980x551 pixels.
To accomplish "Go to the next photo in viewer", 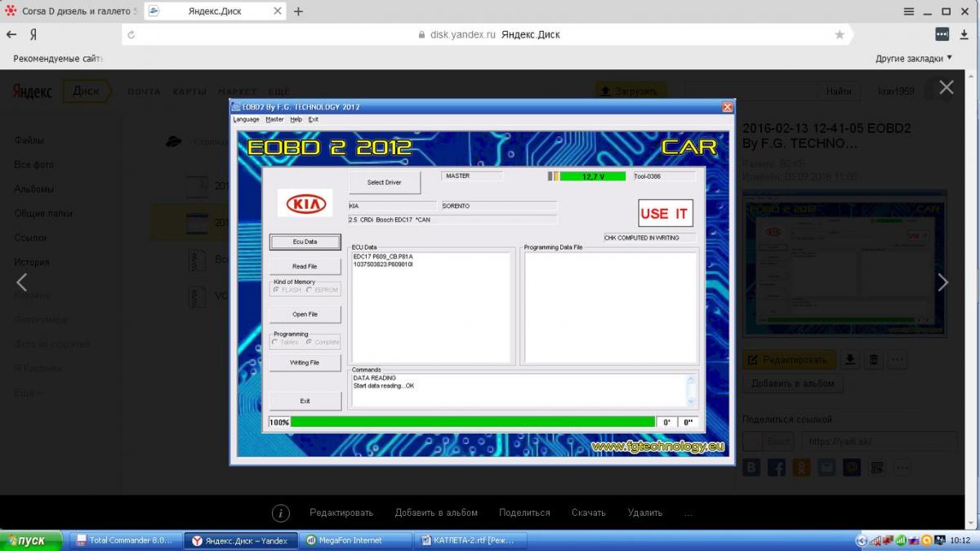I will pos(943,282).
